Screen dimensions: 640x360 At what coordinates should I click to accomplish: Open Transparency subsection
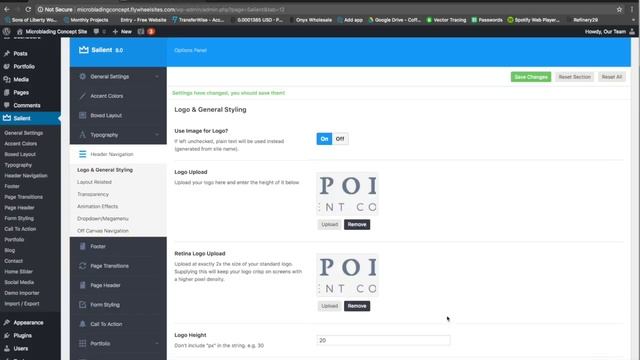(x=93, y=194)
